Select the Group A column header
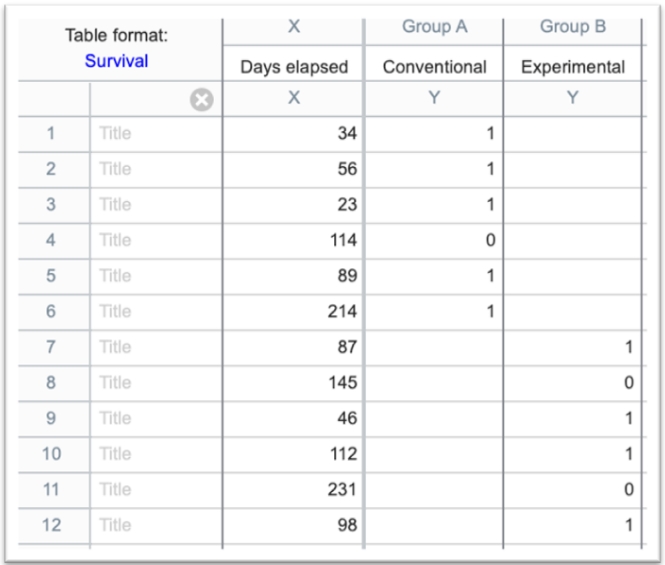This screenshot has width=665, height=565. 434,27
